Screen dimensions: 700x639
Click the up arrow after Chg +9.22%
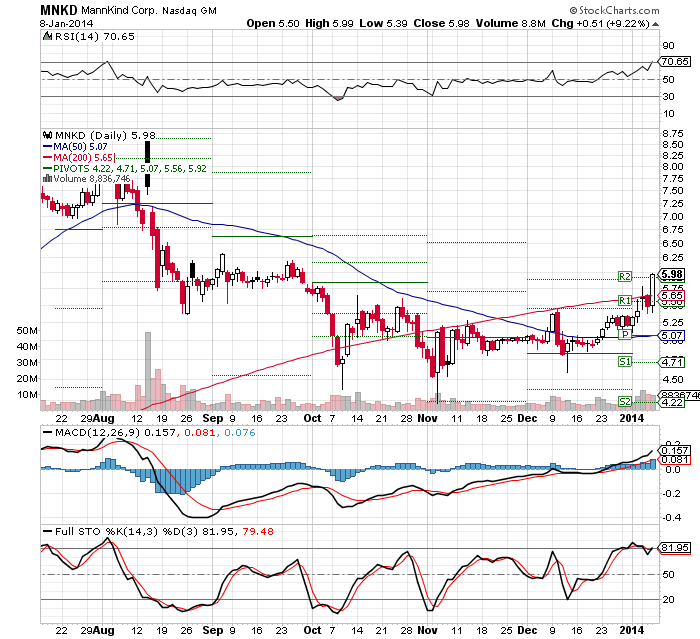pyautogui.click(x=655, y=24)
